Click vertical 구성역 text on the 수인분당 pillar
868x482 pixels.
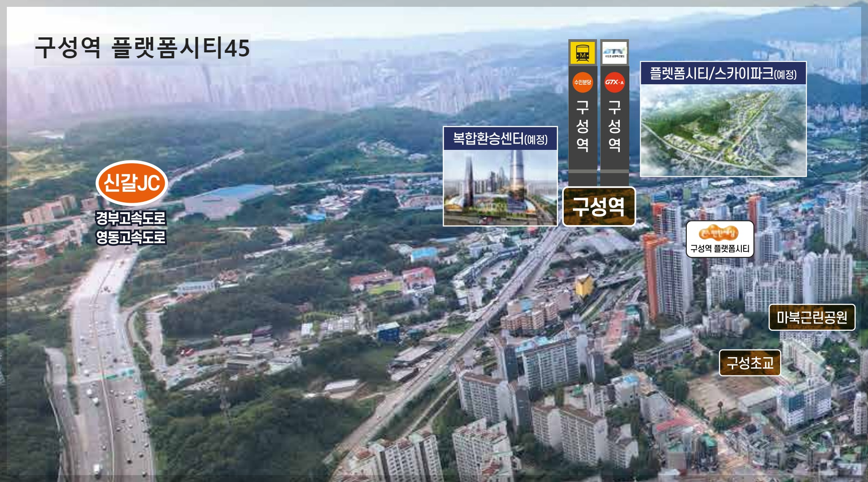pyautogui.click(x=582, y=126)
